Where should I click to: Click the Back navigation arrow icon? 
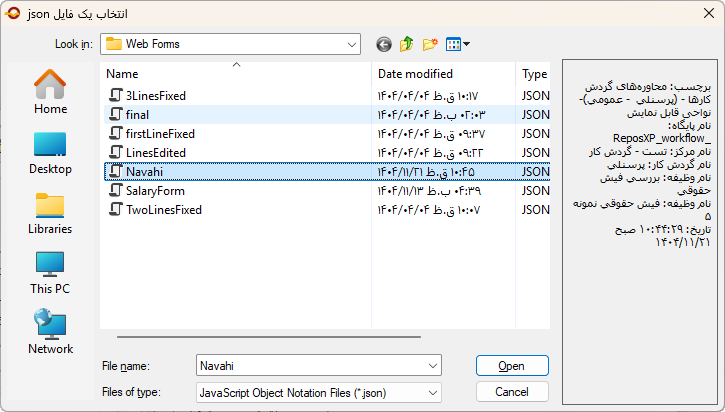[x=384, y=44]
